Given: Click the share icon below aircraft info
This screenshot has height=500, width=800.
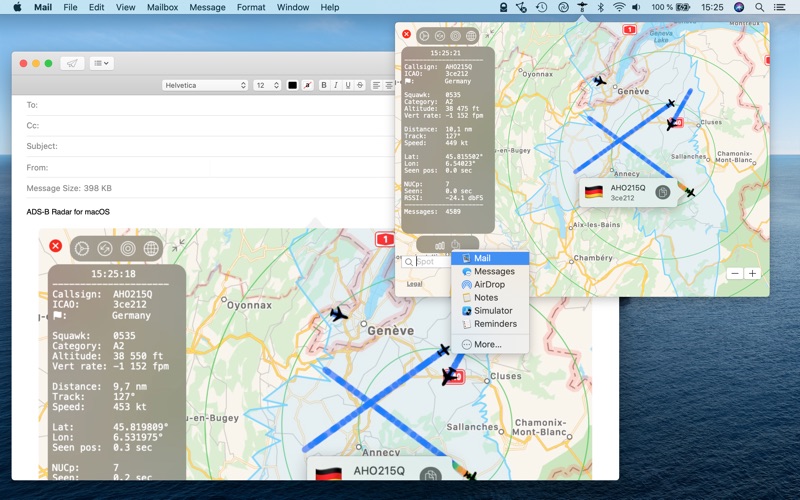Looking at the screenshot, I should 456,245.
